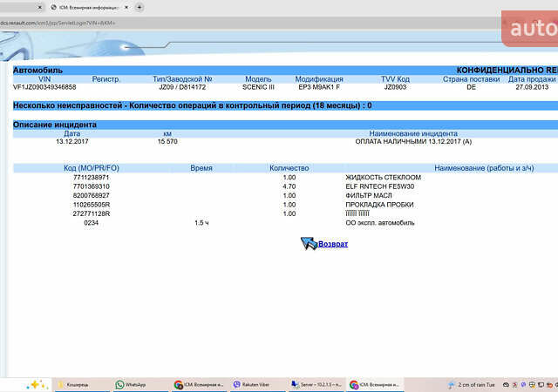
Task: Click the Возврат link
Action: (333, 244)
